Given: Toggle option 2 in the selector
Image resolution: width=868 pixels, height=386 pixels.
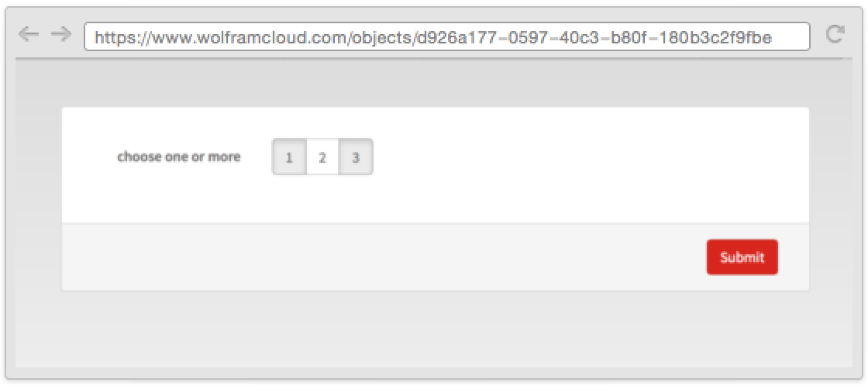Looking at the screenshot, I should coord(322,157).
